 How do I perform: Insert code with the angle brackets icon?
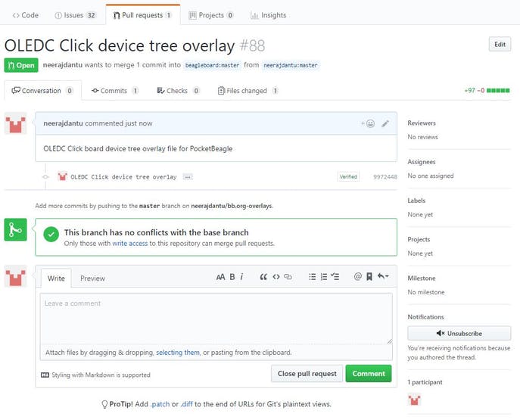276,277
